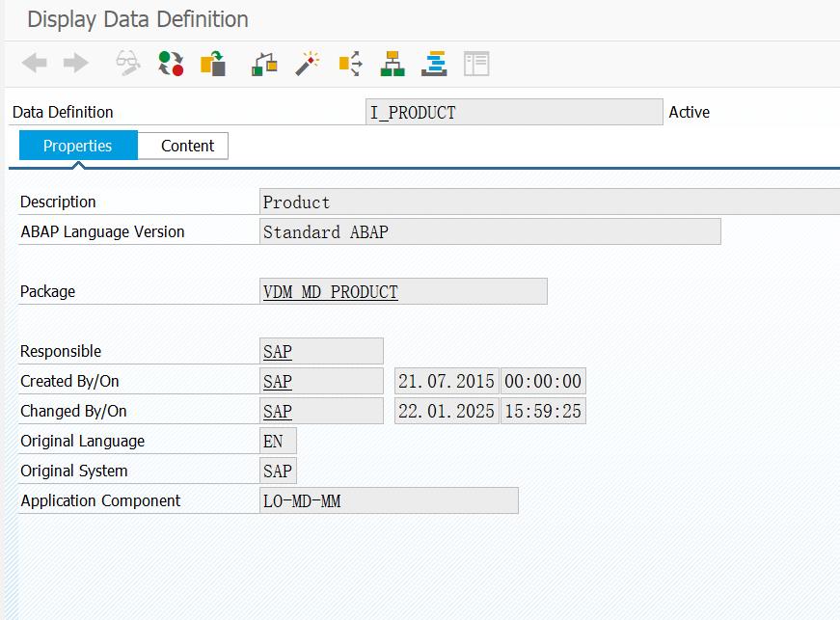Select the Properties tab
The image size is (840, 620).
coord(77,146)
